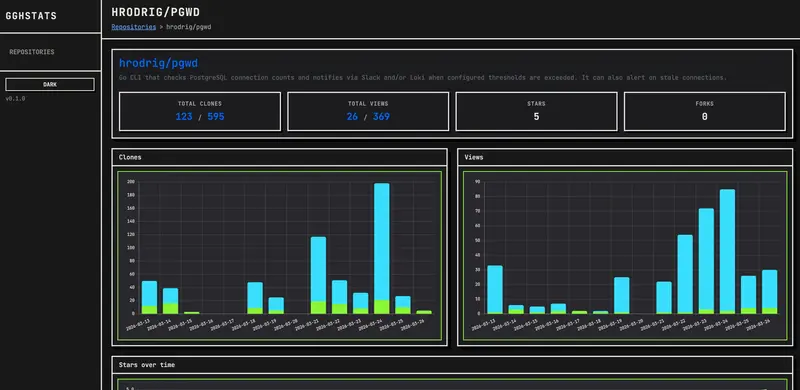Click the tallest 2026-03-24 bar in Clones chart
The image size is (800, 390).
[382, 248]
